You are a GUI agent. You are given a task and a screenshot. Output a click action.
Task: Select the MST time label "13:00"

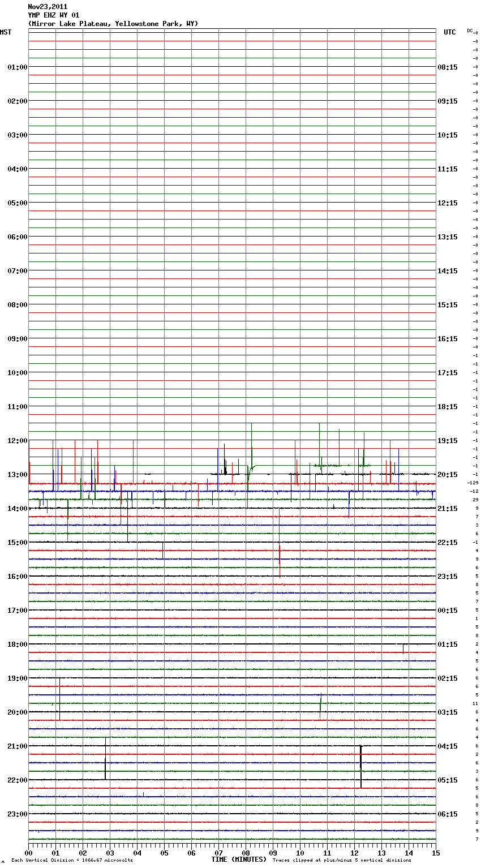18,475
